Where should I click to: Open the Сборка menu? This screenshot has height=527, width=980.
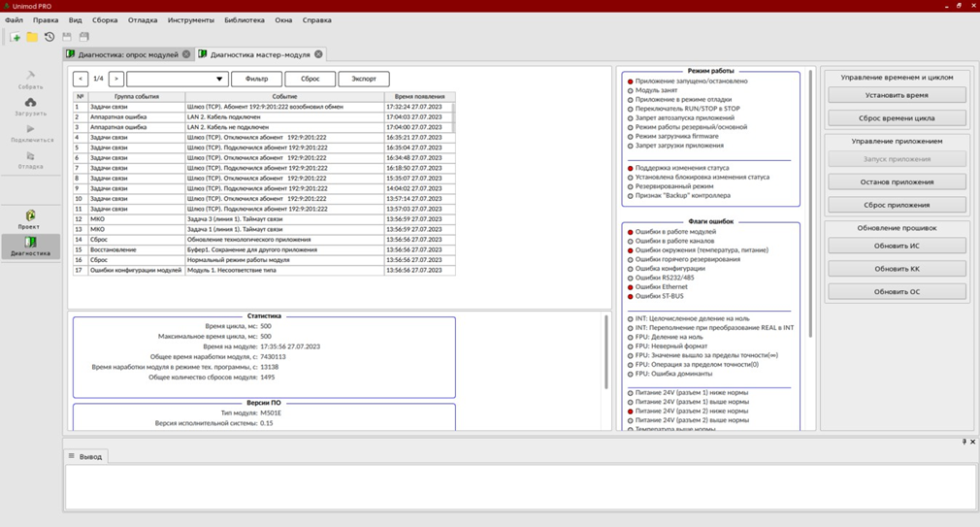click(105, 20)
